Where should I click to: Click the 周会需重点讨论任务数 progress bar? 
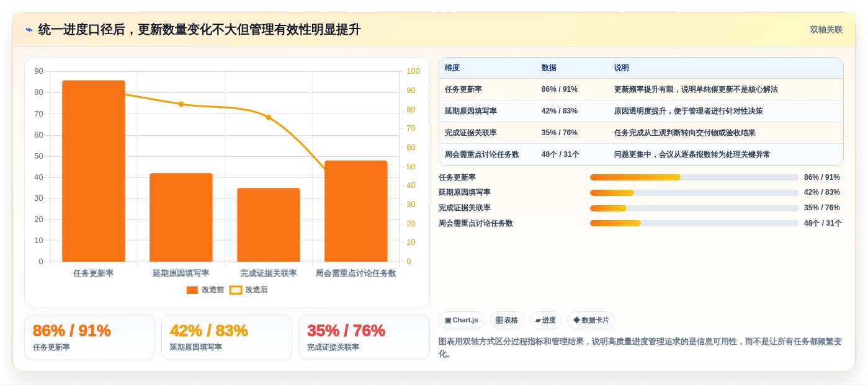tap(694, 223)
